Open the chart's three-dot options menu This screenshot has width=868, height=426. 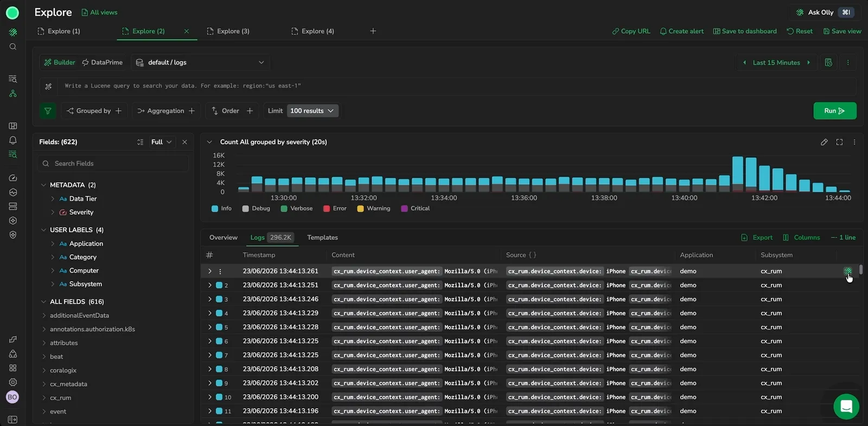pyautogui.click(x=854, y=142)
